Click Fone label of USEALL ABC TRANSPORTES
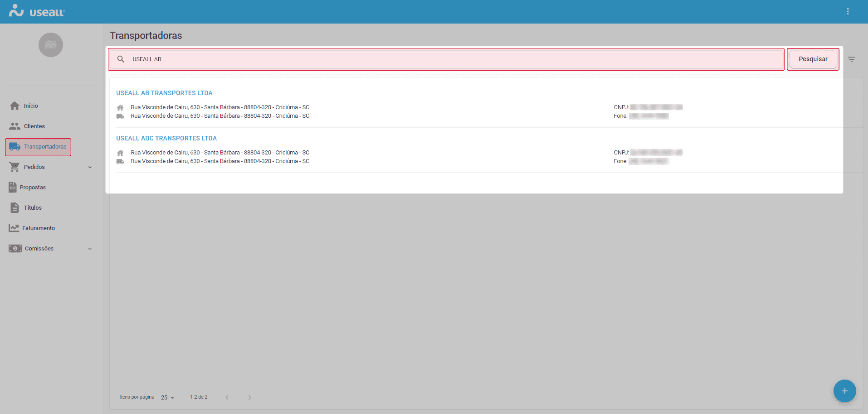 point(621,161)
